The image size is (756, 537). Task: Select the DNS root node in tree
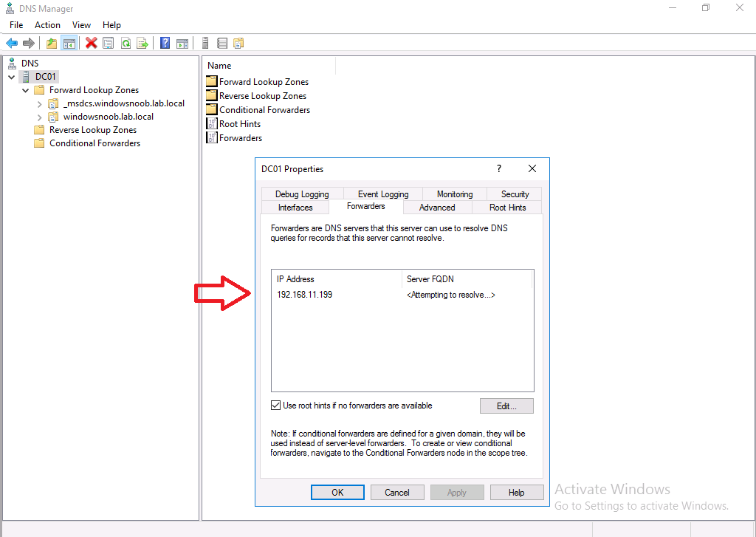[x=30, y=64]
